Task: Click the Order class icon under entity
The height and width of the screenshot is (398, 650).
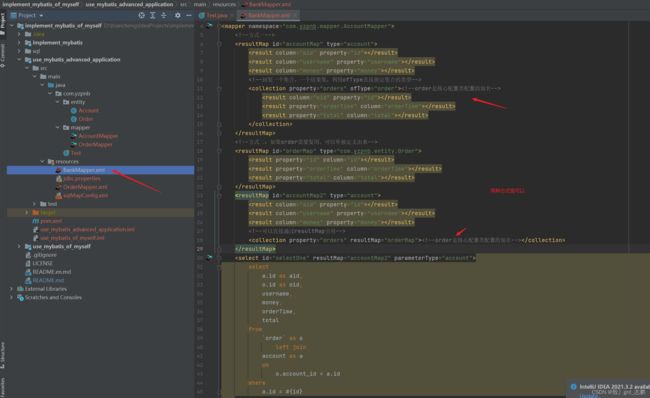Action: pyautogui.click(x=74, y=119)
